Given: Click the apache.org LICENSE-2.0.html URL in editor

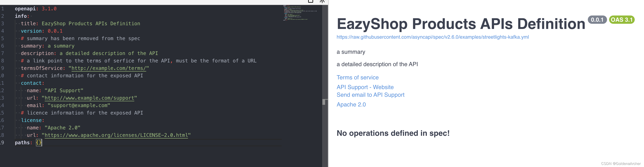Looking at the screenshot, I should click(116, 135).
